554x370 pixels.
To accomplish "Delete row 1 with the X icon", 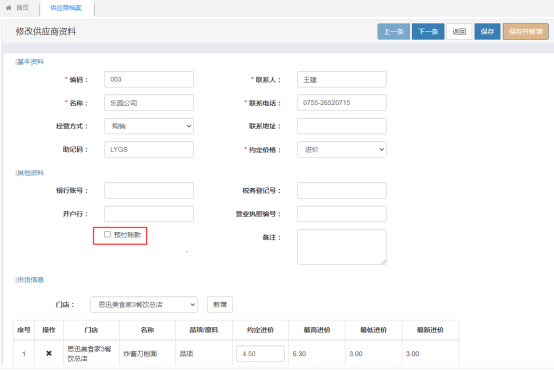I will point(49,353).
